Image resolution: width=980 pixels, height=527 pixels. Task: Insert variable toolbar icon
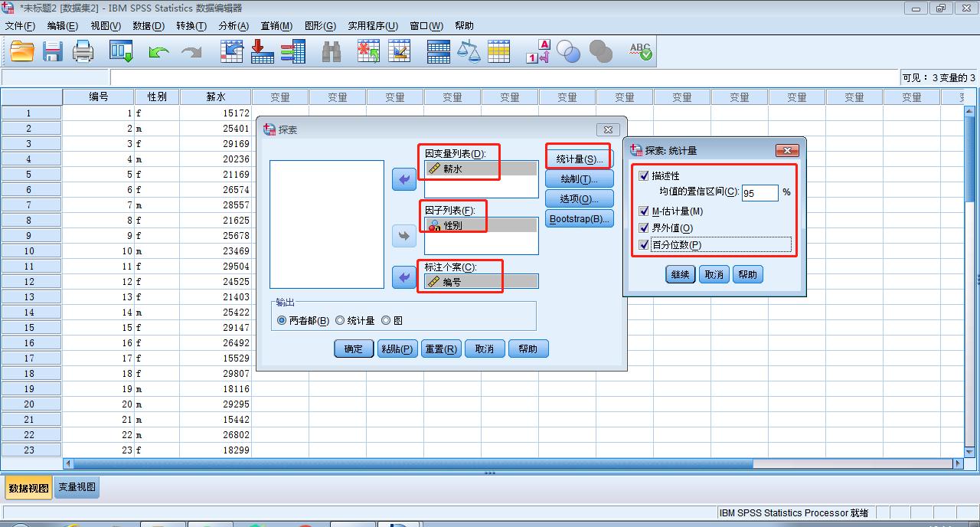point(399,51)
